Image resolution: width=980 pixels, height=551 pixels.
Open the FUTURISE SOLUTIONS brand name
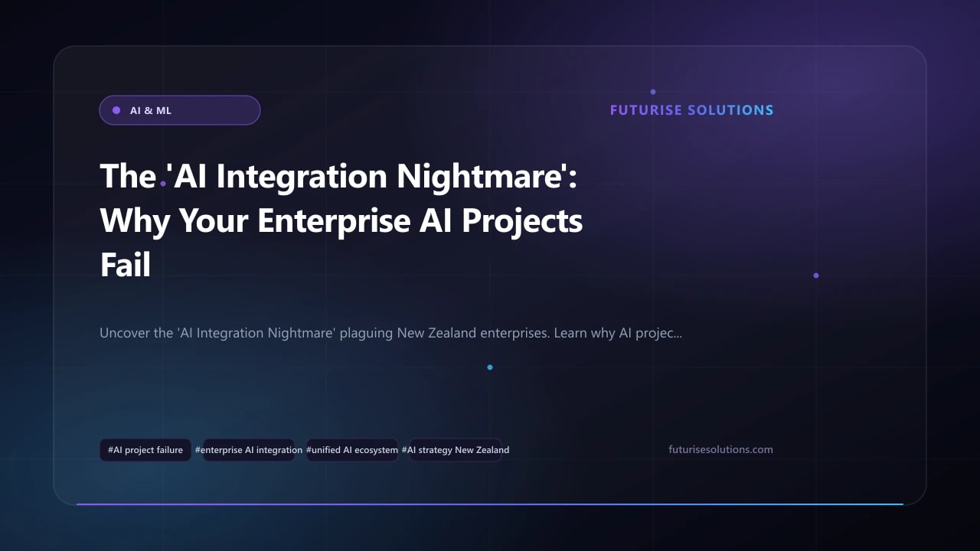[691, 110]
